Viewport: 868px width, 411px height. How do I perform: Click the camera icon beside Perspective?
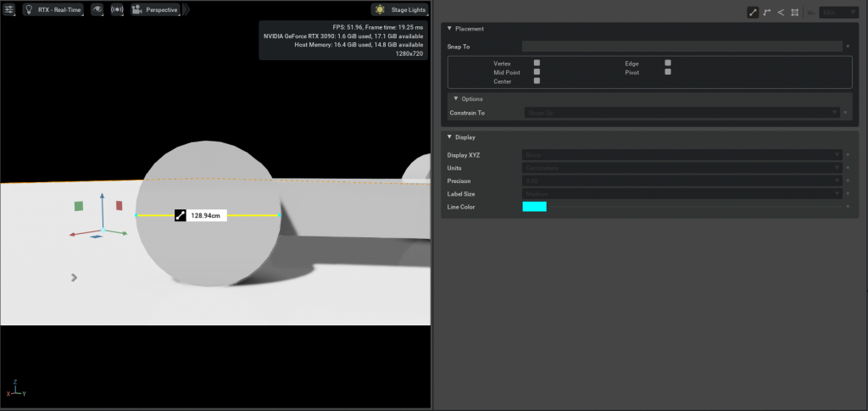tap(137, 9)
